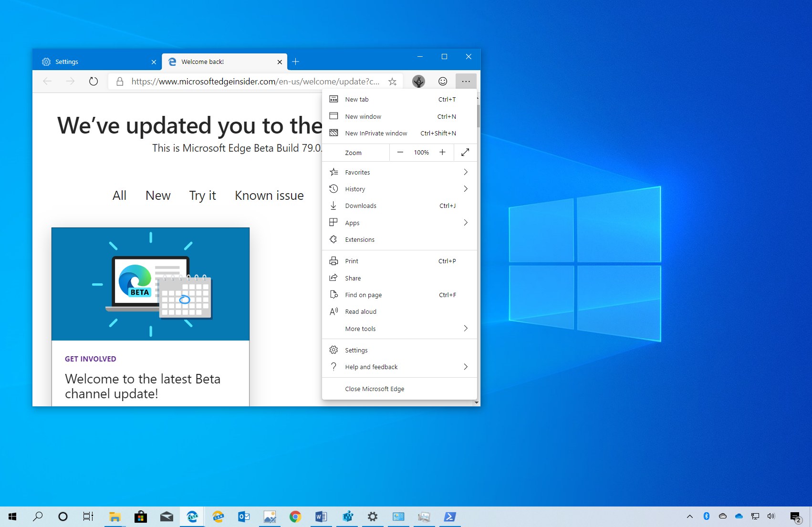The image size is (812, 527).
Task: Reload the page with refresh icon
Action: [94, 82]
